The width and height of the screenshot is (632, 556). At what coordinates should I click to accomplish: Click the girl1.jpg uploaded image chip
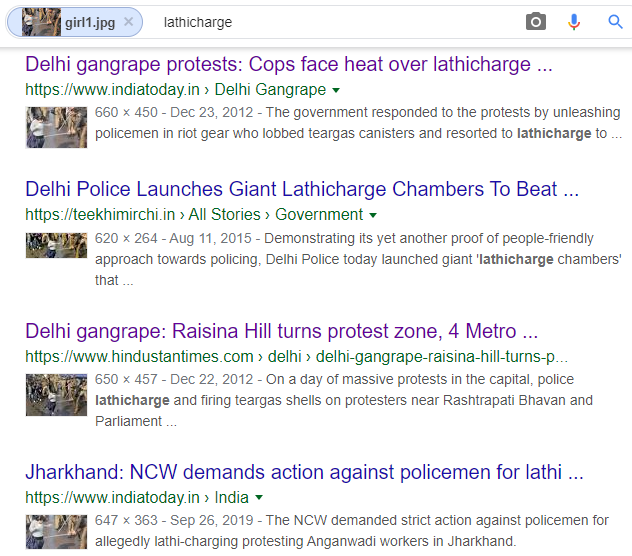click(x=75, y=22)
